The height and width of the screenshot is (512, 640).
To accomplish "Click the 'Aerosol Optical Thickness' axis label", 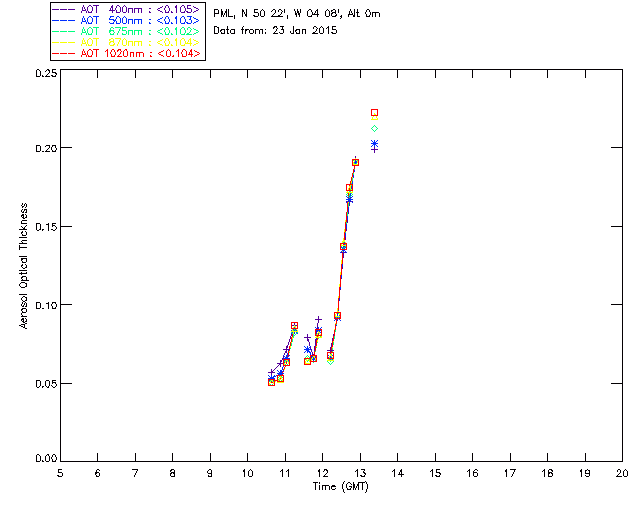I will (24, 266).
